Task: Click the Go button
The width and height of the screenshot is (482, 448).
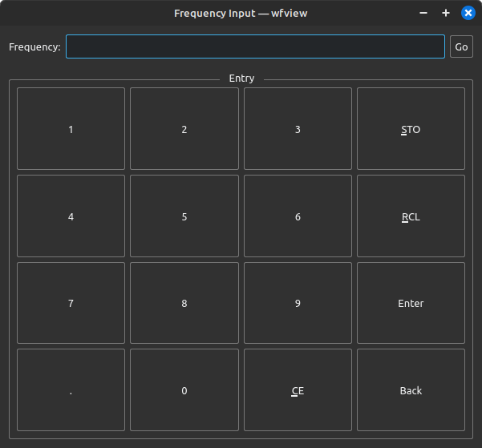Action: [x=461, y=46]
